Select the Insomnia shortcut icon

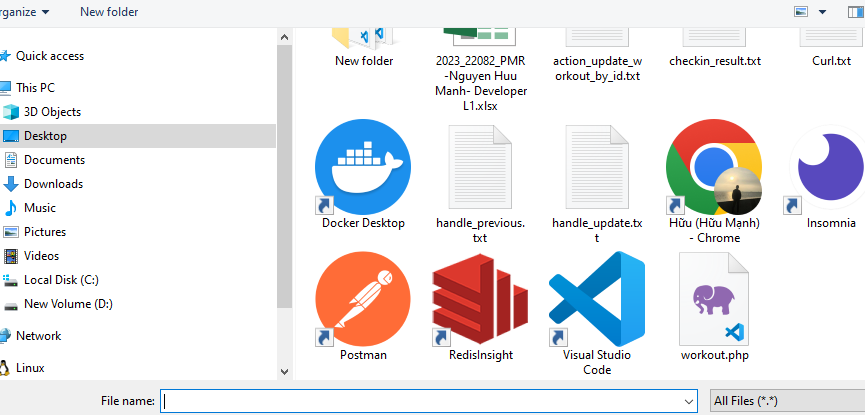pos(826,167)
